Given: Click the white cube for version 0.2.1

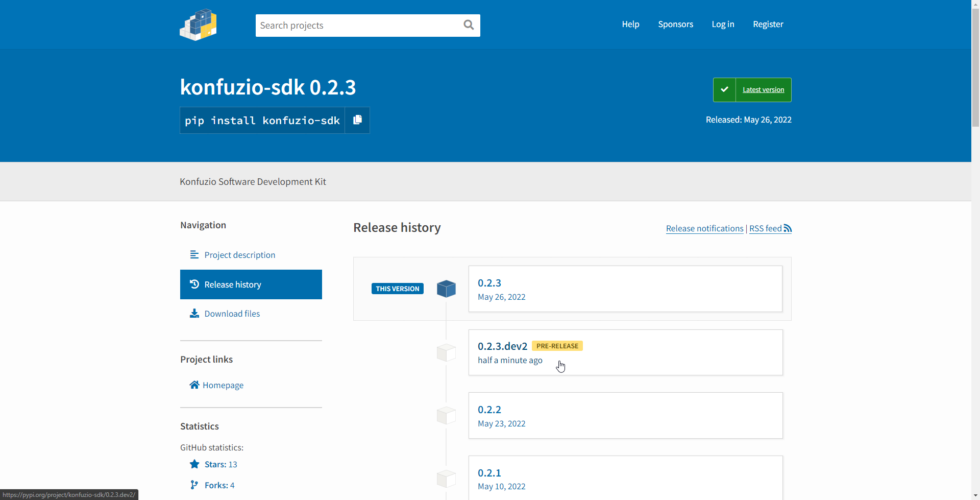Looking at the screenshot, I should point(446,479).
